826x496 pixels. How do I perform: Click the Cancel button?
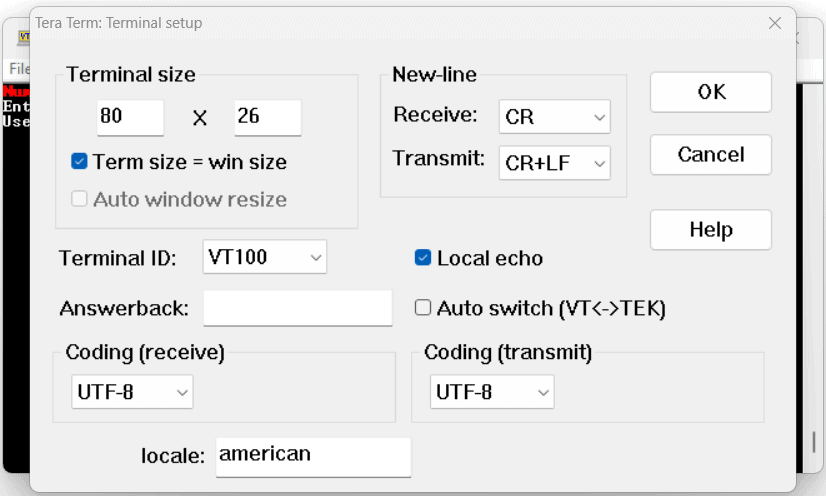710,155
